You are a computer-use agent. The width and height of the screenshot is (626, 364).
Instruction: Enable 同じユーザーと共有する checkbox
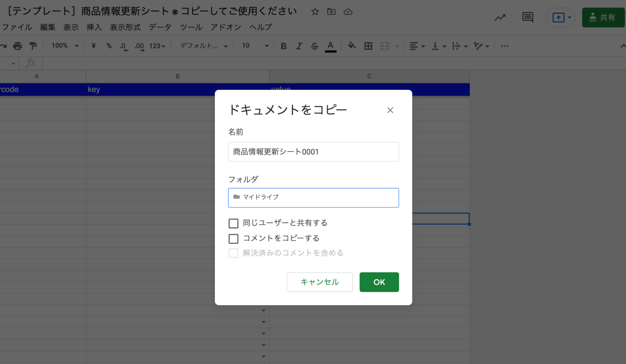(x=233, y=223)
